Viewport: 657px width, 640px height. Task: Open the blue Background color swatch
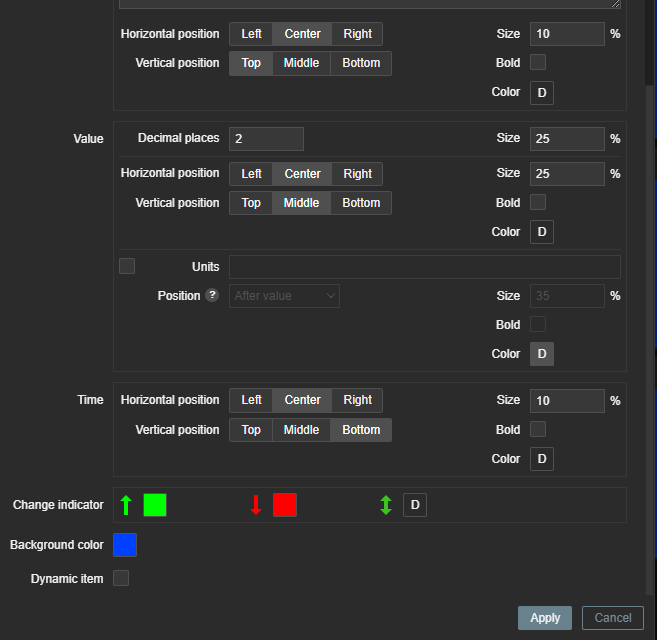tap(125, 545)
